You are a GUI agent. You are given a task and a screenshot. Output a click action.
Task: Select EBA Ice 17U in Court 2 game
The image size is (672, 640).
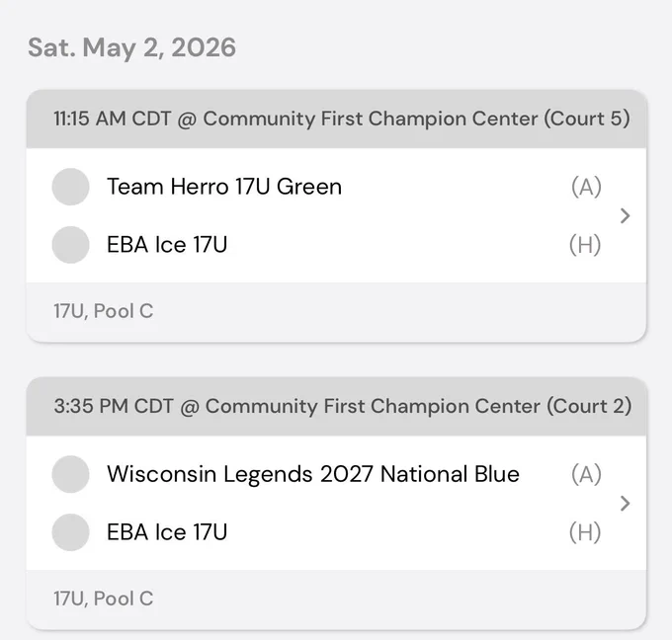167,532
